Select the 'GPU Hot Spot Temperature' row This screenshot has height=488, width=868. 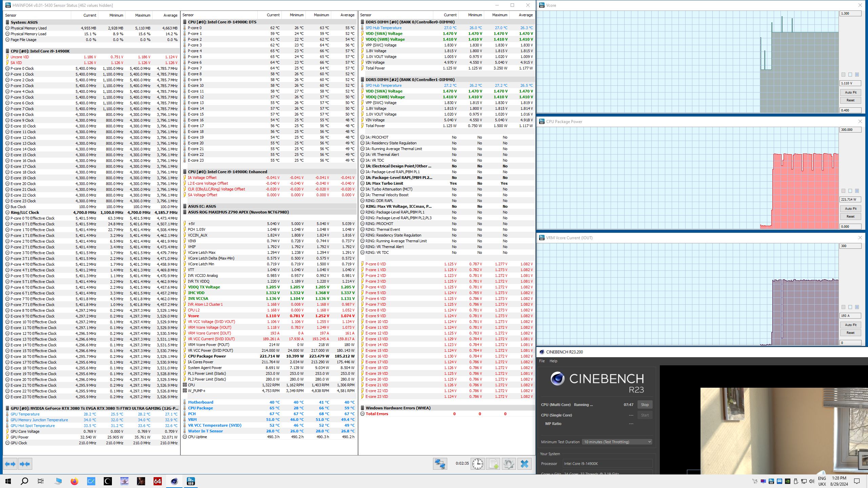(x=92, y=426)
